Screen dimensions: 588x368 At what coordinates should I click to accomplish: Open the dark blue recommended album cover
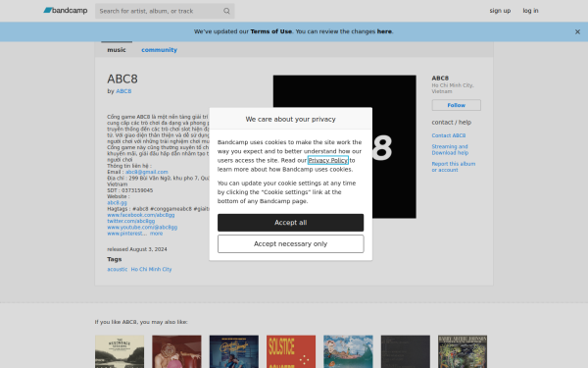pyautogui.click(x=233, y=351)
